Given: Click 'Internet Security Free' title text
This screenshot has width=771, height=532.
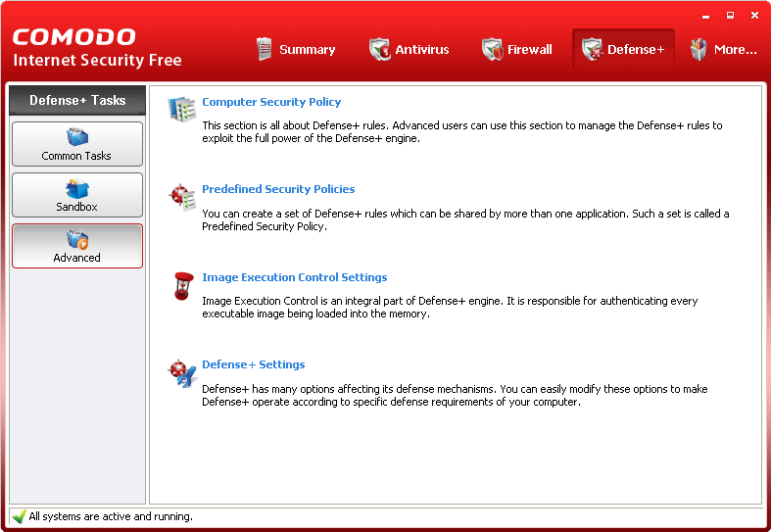Looking at the screenshot, I should tap(97, 60).
